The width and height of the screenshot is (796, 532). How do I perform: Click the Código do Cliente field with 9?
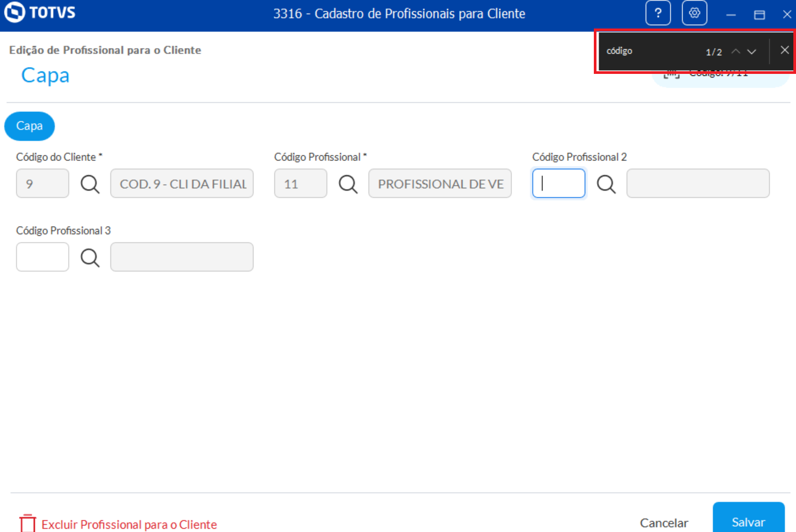[x=43, y=184]
